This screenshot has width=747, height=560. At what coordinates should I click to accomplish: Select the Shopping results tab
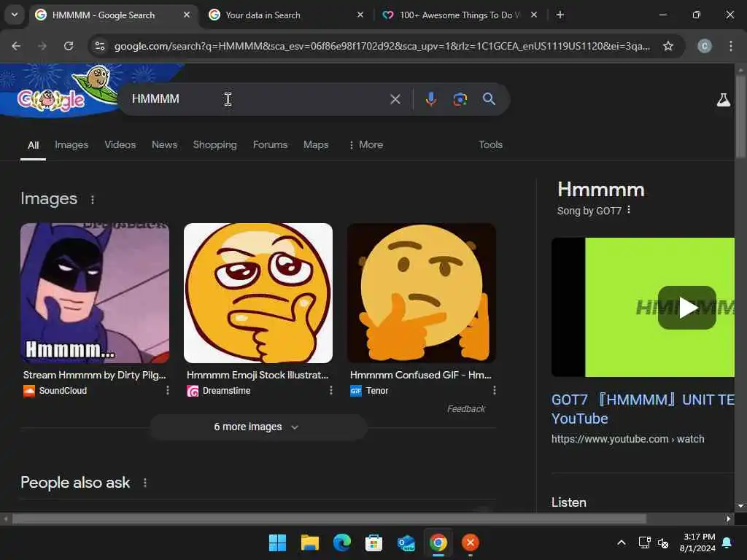pyautogui.click(x=215, y=145)
